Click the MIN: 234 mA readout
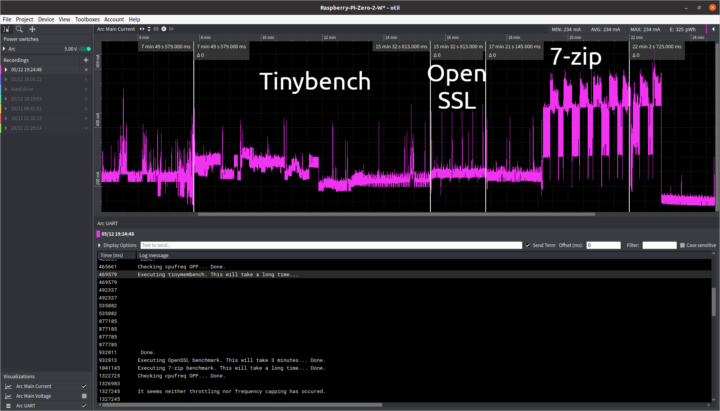This screenshot has width=720, height=411. (566, 29)
